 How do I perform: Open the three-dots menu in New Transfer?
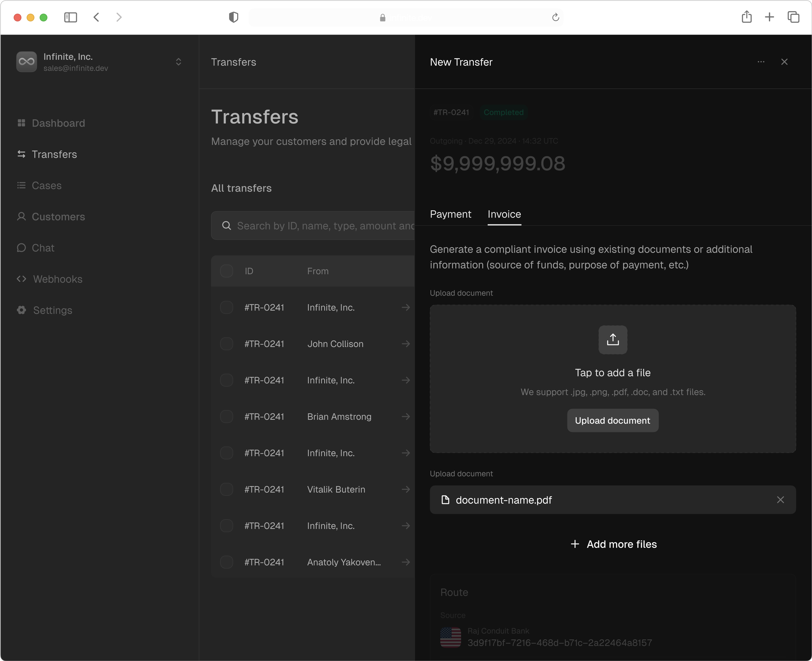click(761, 62)
